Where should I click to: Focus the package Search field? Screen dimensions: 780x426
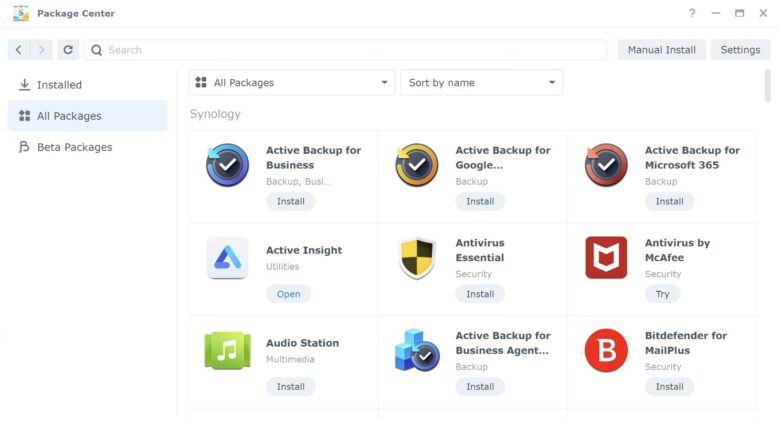click(350, 50)
